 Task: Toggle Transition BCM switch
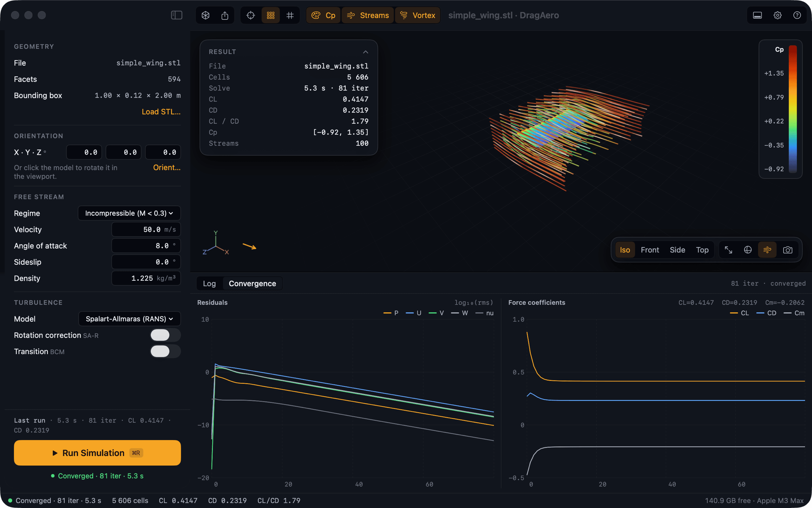[x=165, y=351]
